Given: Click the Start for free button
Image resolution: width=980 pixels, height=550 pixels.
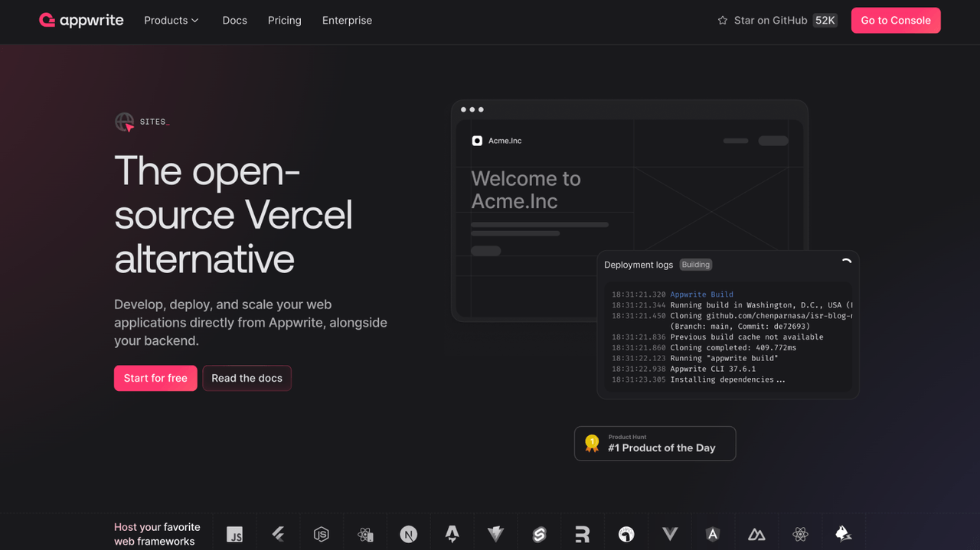Looking at the screenshot, I should pos(155,378).
